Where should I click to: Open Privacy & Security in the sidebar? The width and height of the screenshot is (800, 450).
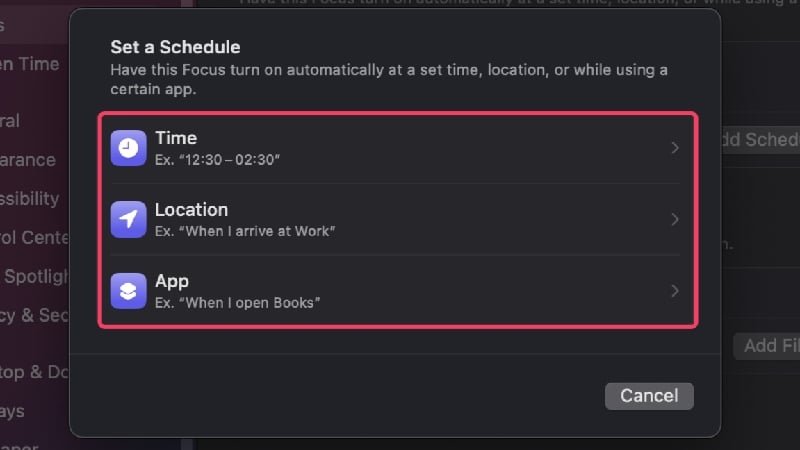click(x=32, y=315)
